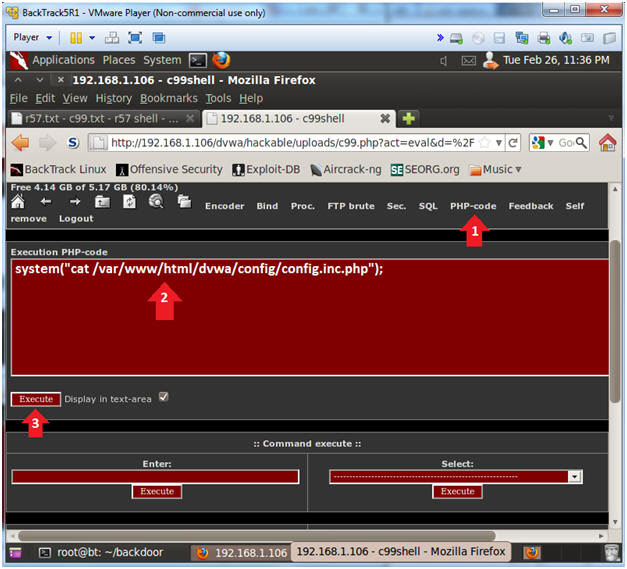The height and width of the screenshot is (569, 627).
Task: Switch to the r57.txt - c99.txt tab
Action: pos(103,119)
